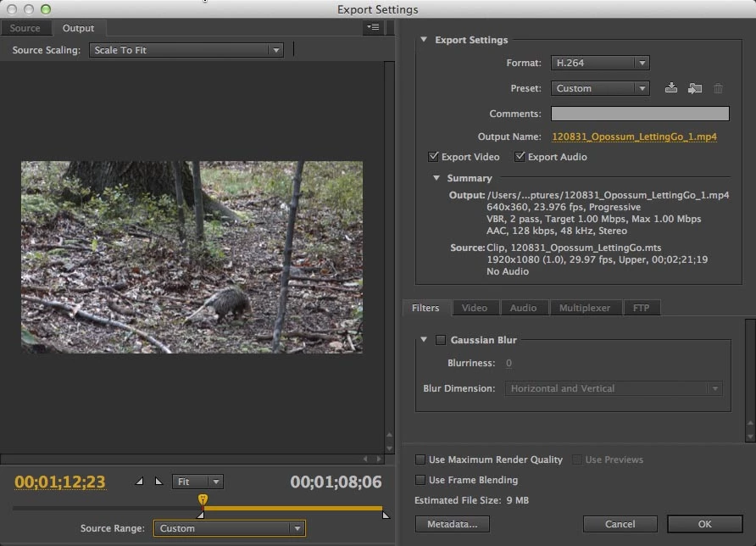This screenshot has width=756, height=546.
Task: Click the current timecode 00;01;12;23
Action: tap(60, 482)
